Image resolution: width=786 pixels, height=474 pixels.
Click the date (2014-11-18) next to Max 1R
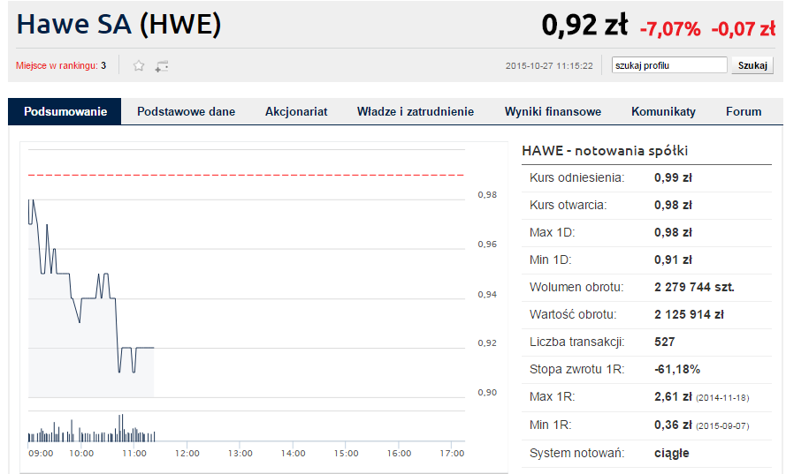[722, 398]
